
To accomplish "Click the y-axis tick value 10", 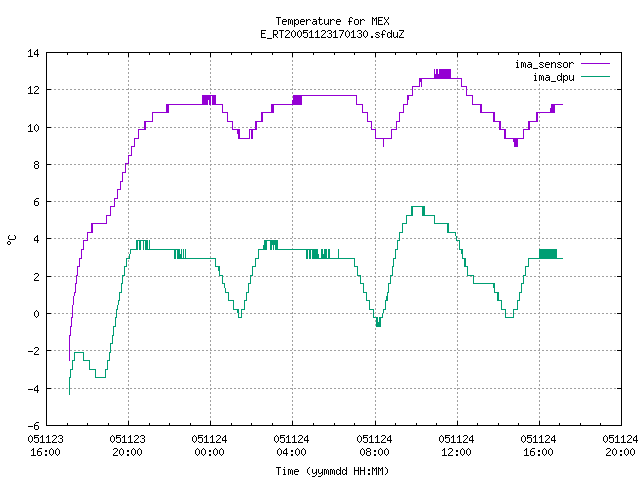I will click(33, 128).
